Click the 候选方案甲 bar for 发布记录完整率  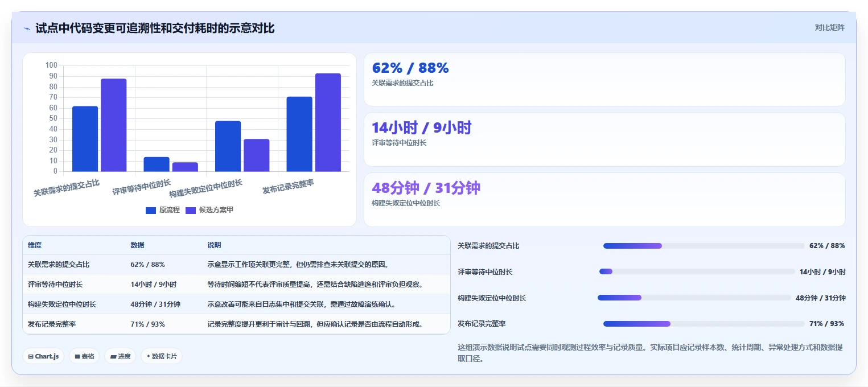[328, 122]
